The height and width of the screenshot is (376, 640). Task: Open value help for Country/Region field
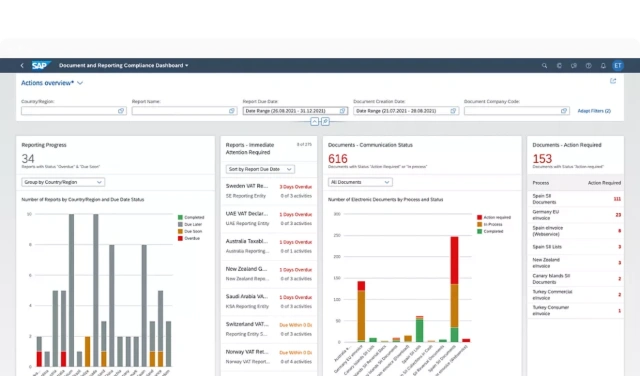121,111
